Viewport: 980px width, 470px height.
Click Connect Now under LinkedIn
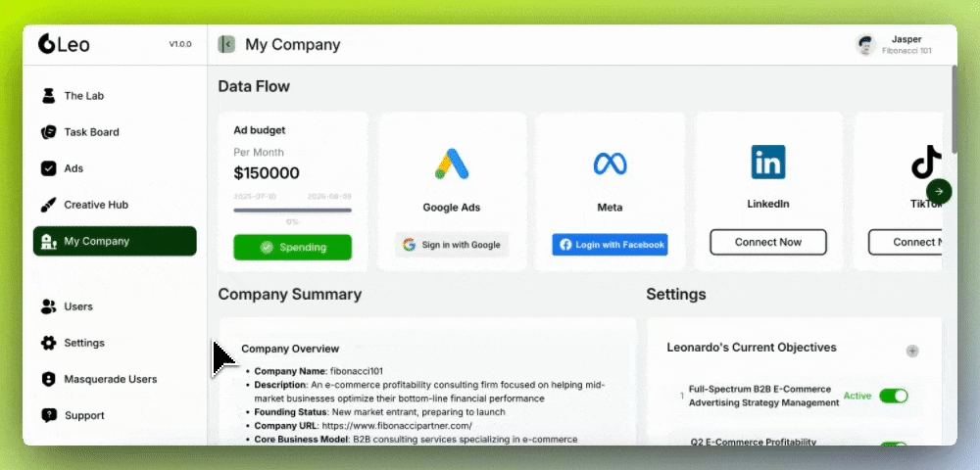tap(768, 242)
